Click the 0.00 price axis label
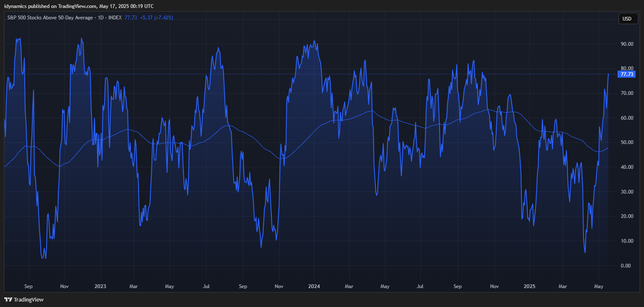The width and height of the screenshot is (644, 307). click(x=627, y=265)
